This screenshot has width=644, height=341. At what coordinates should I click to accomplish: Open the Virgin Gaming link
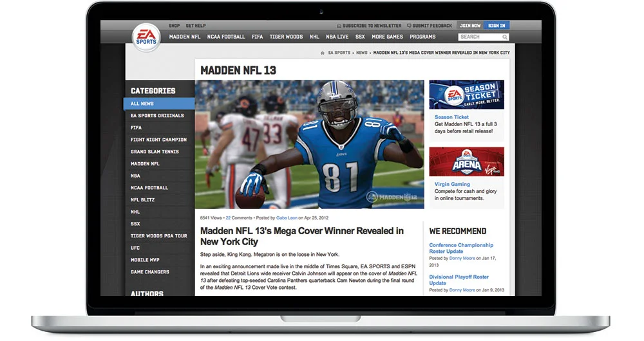(452, 184)
